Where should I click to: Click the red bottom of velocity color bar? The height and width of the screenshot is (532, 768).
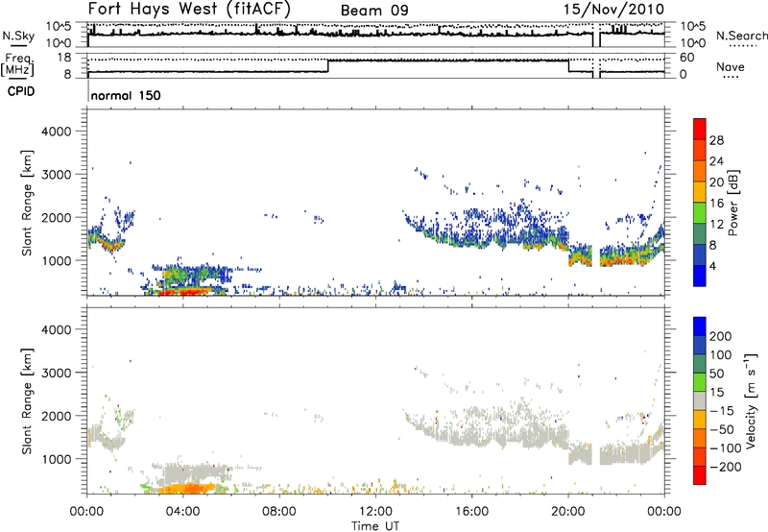pos(700,475)
